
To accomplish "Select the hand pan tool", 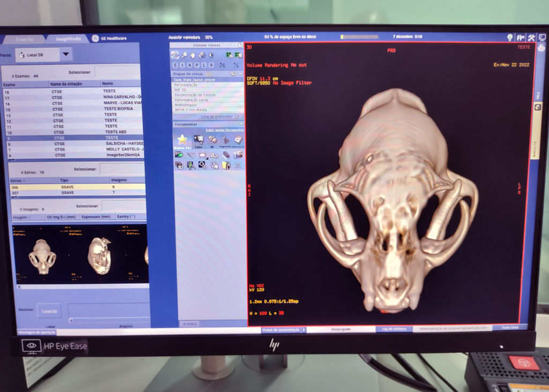I will (192, 54).
